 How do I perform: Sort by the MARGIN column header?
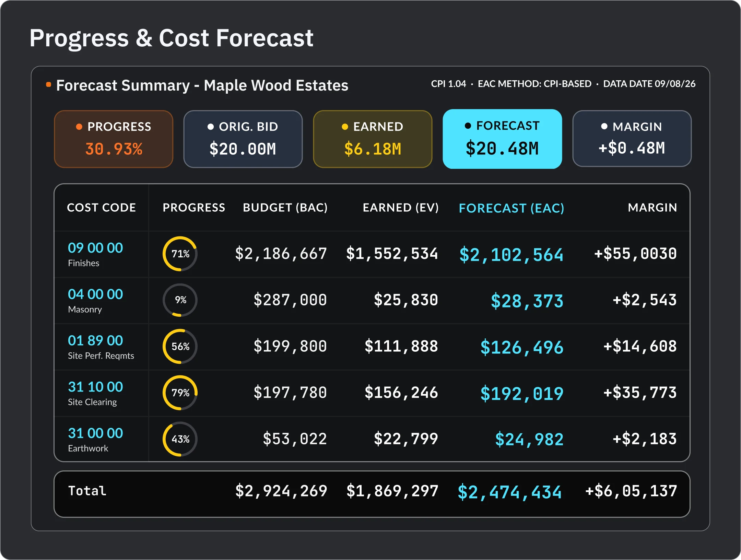pyautogui.click(x=652, y=208)
